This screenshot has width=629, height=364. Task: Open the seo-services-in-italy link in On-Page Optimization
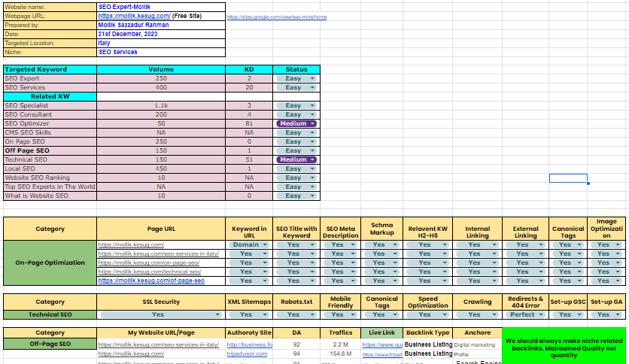tap(159, 253)
